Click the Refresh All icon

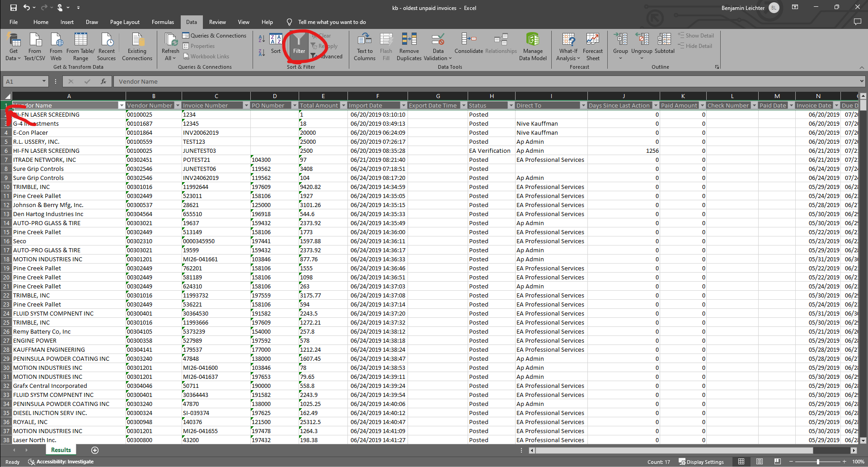[171, 40]
